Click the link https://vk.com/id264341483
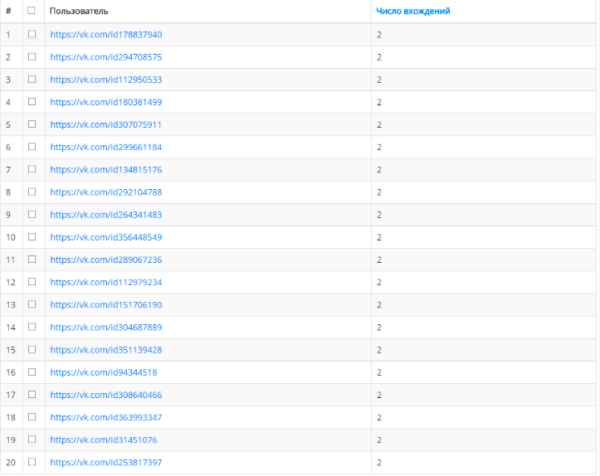600x476 pixels. [x=106, y=215]
